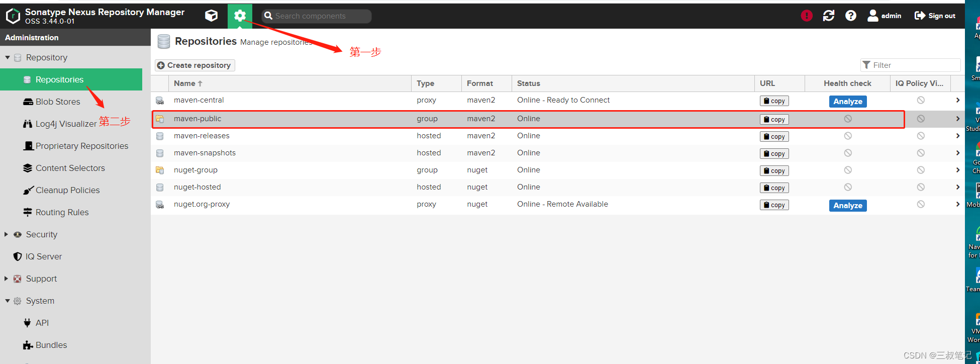The height and width of the screenshot is (364, 980).
Task: Sort by the Type column header
Action: pyautogui.click(x=436, y=83)
